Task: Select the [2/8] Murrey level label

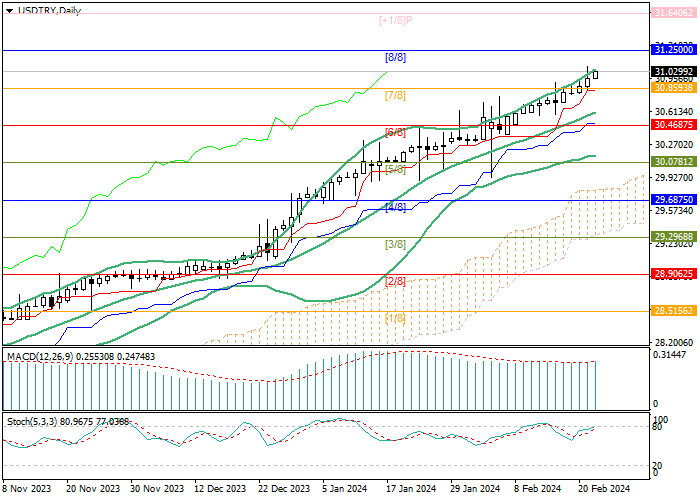Action: click(395, 282)
